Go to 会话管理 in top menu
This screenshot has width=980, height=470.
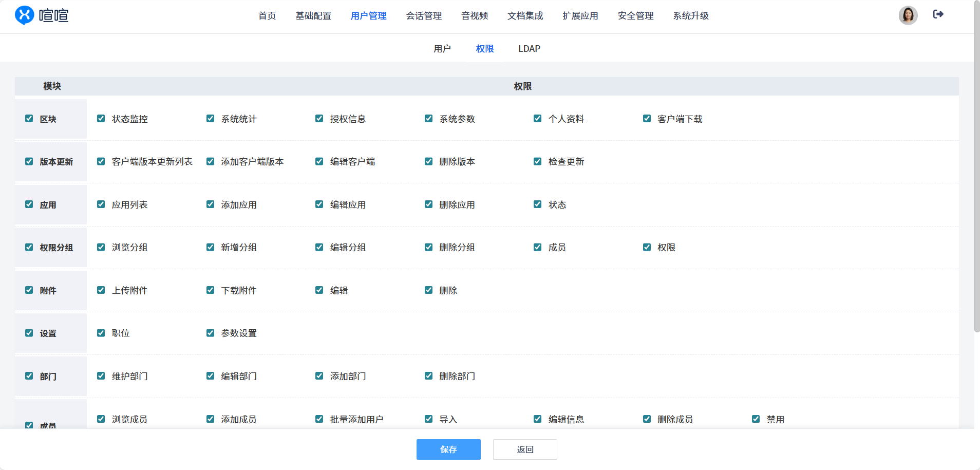coord(424,16)
